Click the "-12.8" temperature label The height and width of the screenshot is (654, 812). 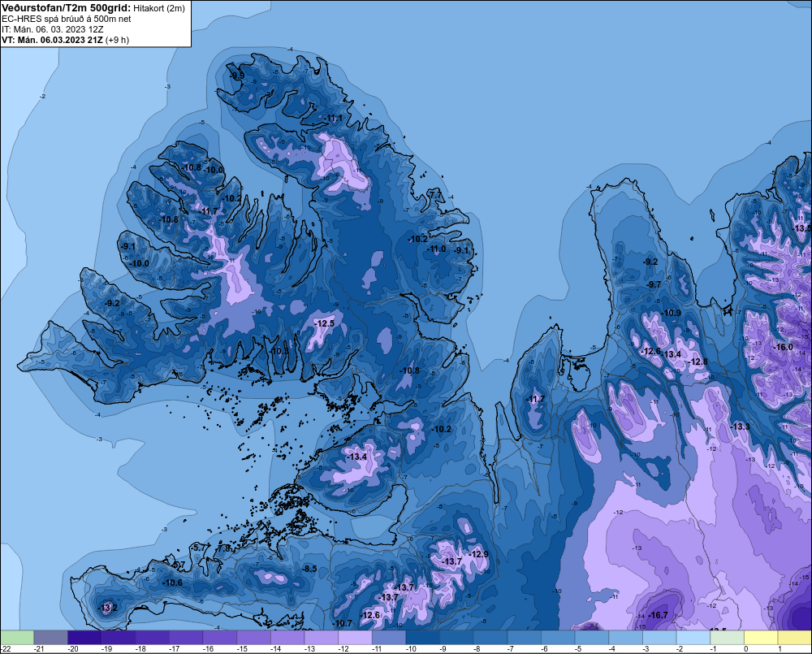(x=698, y=362)
